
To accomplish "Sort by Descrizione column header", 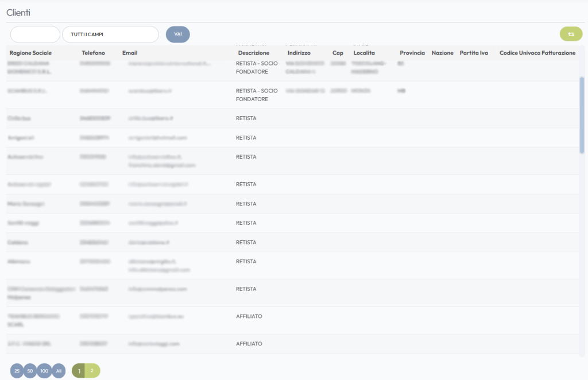I will [x=253, y=53].
